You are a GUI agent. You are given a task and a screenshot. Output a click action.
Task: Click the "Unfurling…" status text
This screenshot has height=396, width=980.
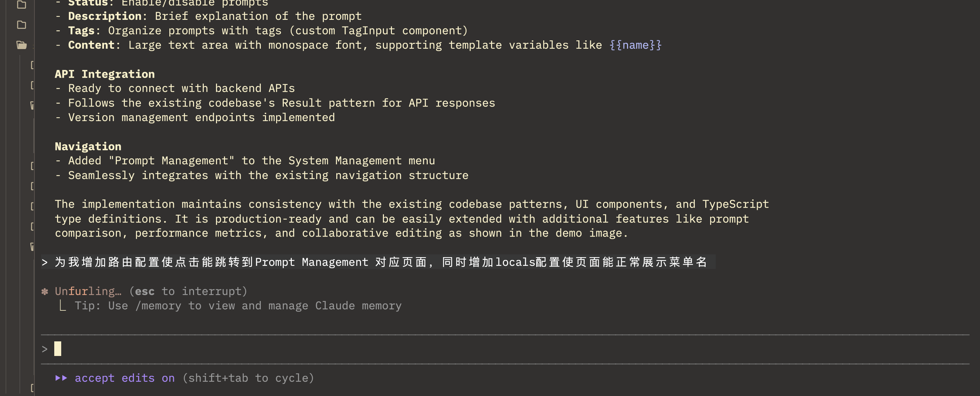88,291
